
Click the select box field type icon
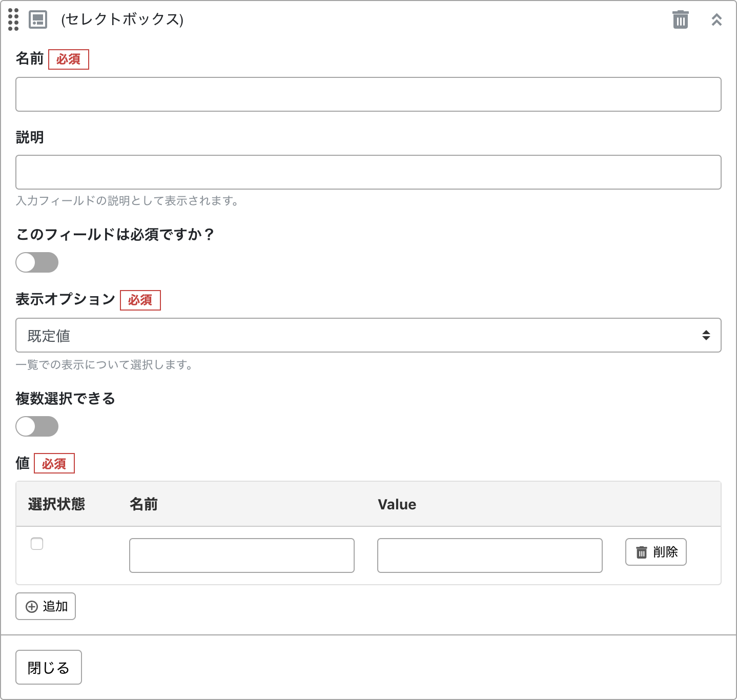(x=38, y=19)
